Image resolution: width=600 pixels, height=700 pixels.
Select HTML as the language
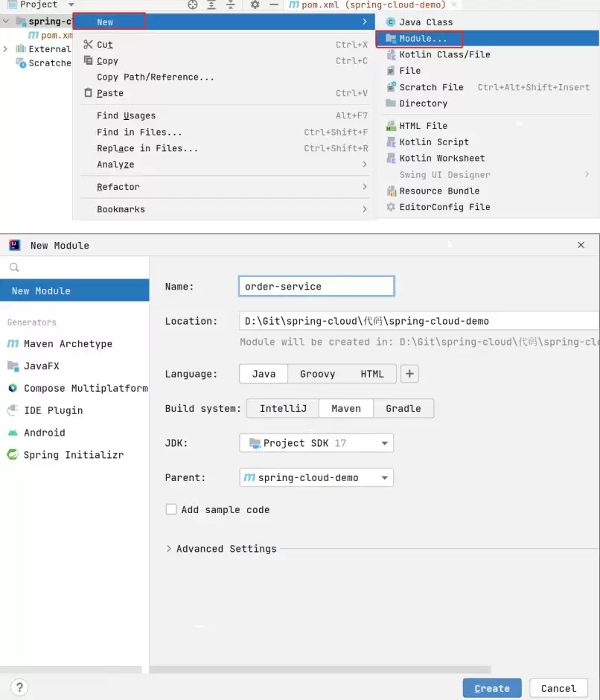click(372, 374)
